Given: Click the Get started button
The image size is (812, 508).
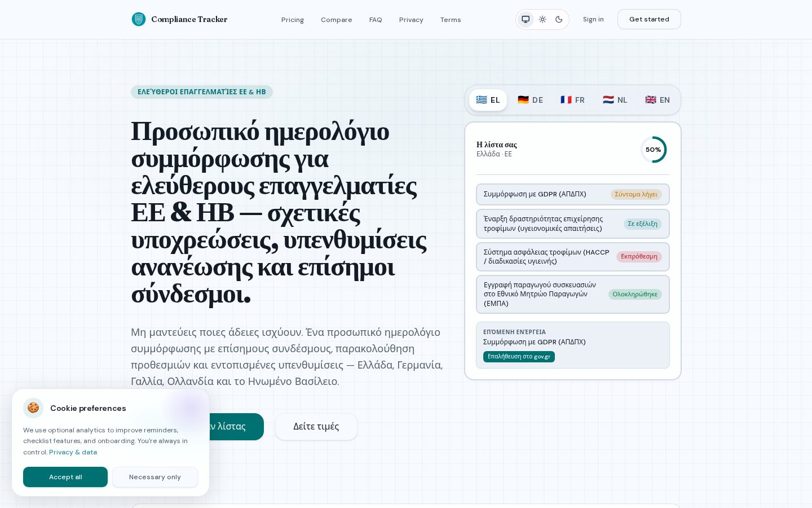Looking at the screenshot, I should click(649, 19).
